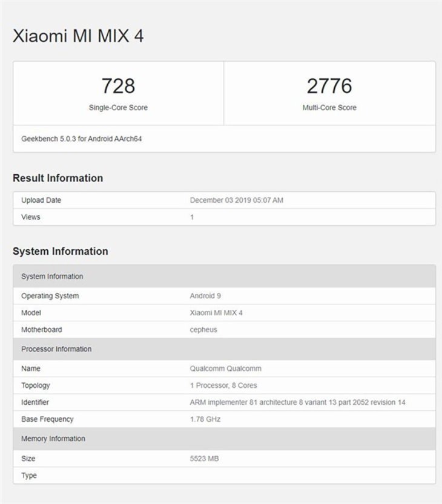This screenshot has height=504, width=442.
Task: Click the Topology label
Action: click(35, 386)
